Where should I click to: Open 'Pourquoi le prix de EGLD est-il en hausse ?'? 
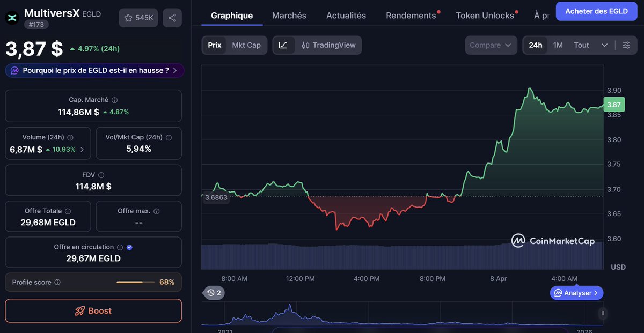pos(94,70)
